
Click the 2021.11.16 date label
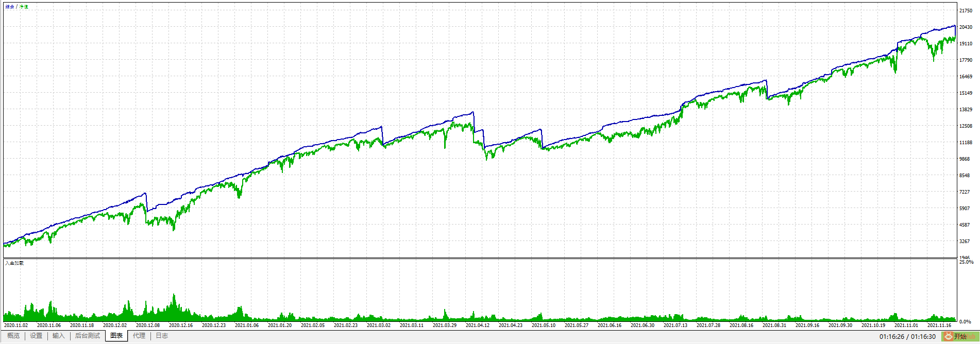point(939,325)
